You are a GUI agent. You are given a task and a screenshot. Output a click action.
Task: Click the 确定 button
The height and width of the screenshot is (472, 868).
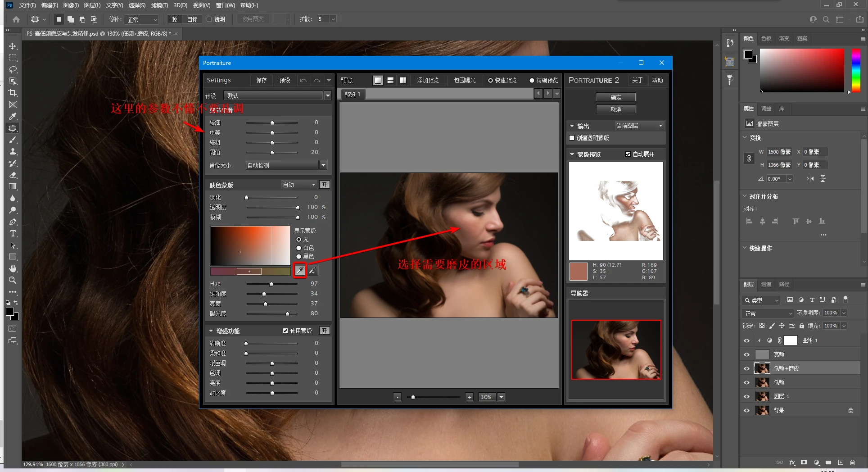point(616,97)
